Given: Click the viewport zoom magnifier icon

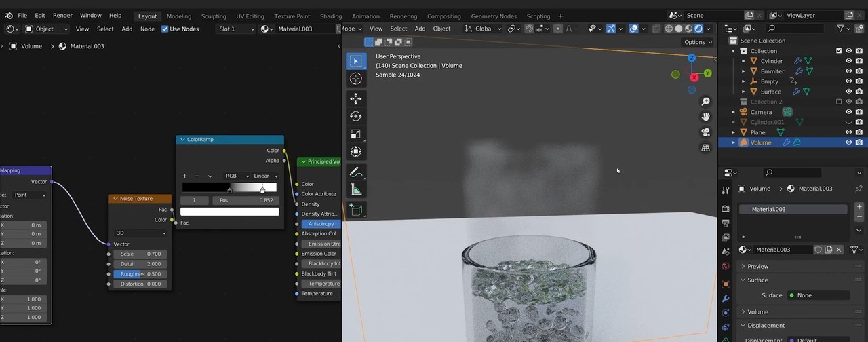Looking at the screenshot, I should click(x=705, y=101).
